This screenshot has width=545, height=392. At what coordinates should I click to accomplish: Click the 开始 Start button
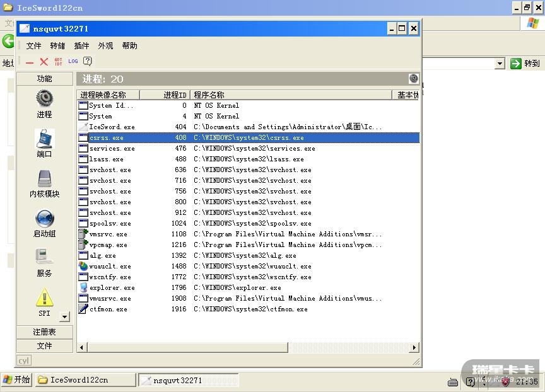[16, 379]
